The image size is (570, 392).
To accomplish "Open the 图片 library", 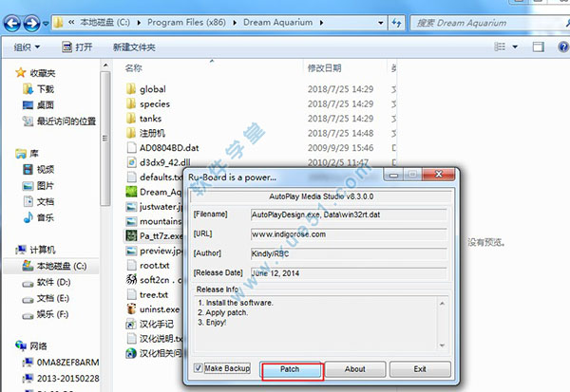I will 39,186.
